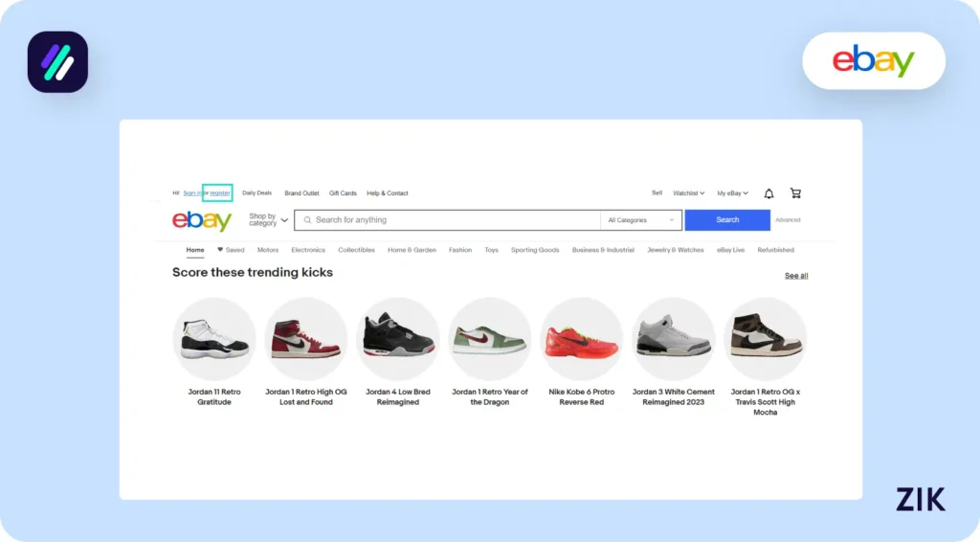Select the Refurbished tab
Image resolution: width=980 pixels, height=542 pixels.
[x=775, y=250]
